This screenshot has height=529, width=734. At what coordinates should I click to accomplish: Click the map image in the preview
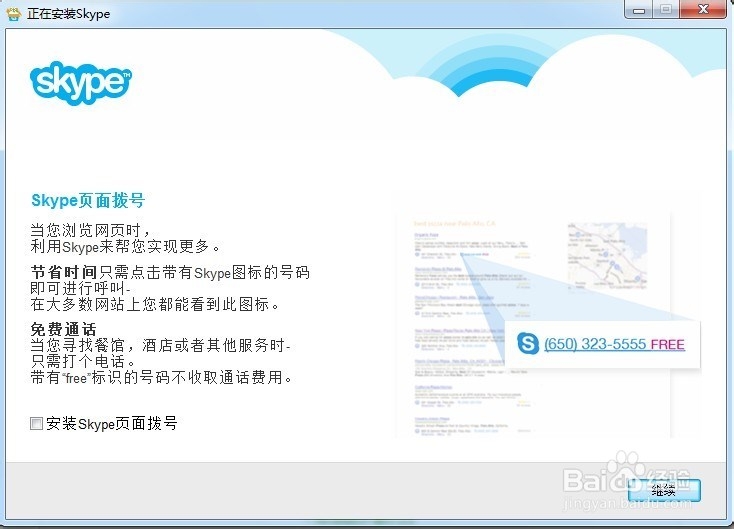608,255
